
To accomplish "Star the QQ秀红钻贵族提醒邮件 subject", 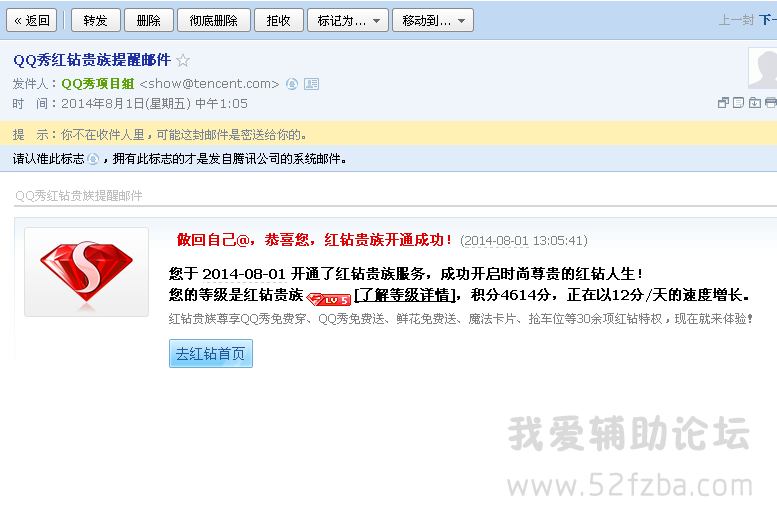I will [x=183, y=60].
